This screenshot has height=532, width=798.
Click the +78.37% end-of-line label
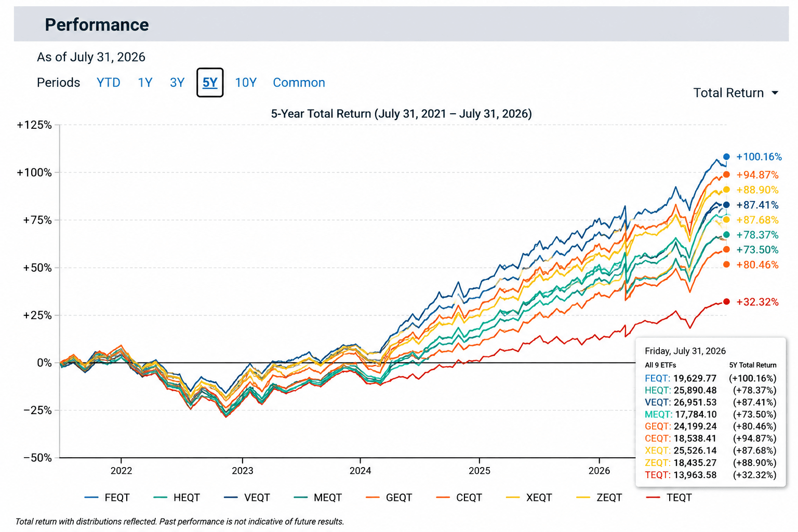(757, 235)
